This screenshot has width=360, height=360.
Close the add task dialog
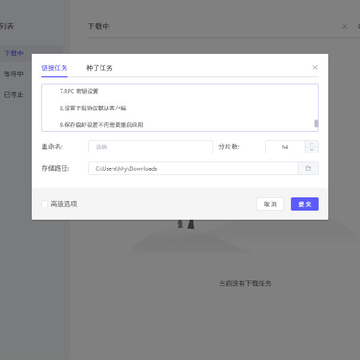[x=315, y=68]
